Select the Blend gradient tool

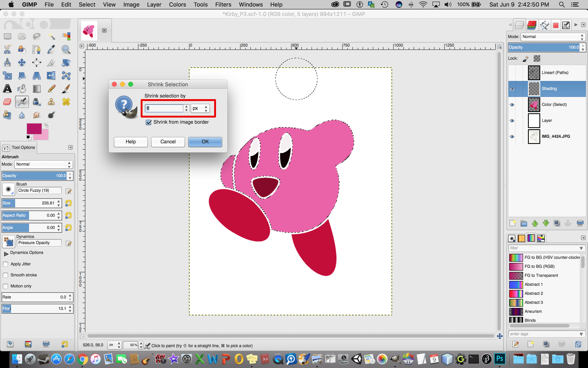37,89
